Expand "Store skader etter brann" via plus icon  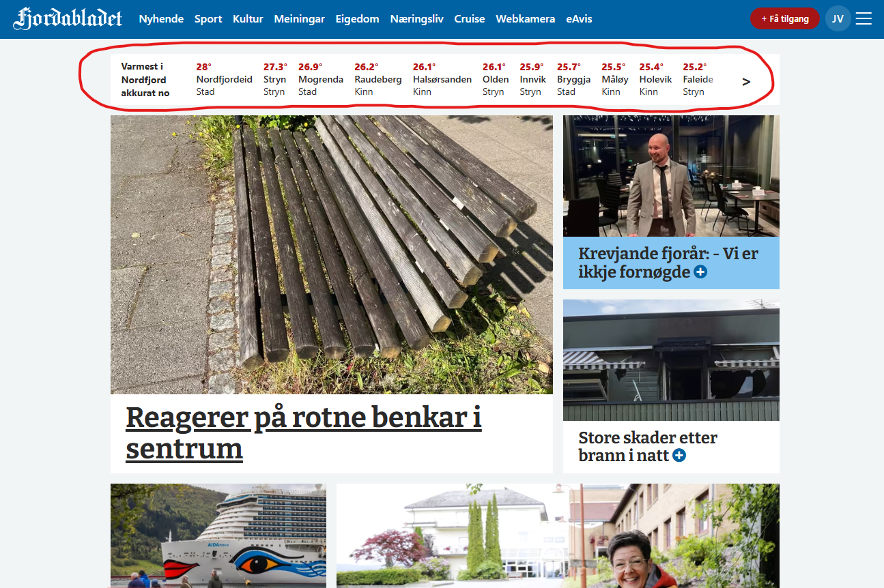[x=678, y=456]
